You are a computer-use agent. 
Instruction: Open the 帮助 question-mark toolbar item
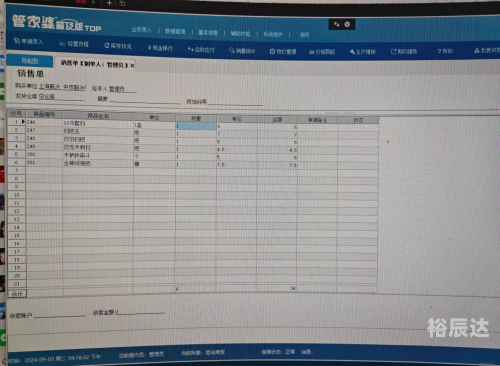[x=445, y=51]
